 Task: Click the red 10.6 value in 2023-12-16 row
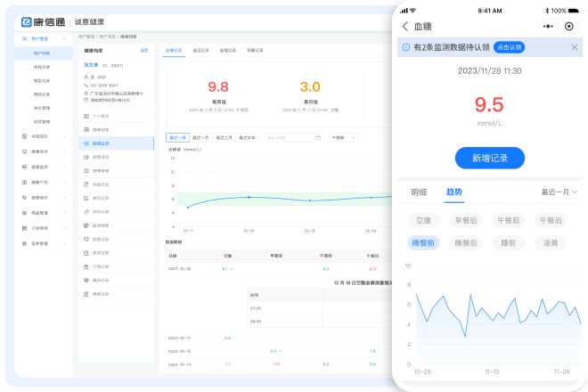tap(372, 269)
